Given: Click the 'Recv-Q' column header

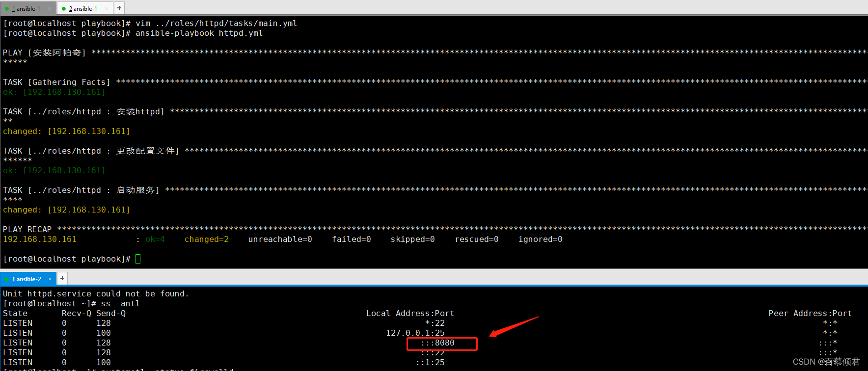Looking at the screenshot, I should (x=77, y=313).
